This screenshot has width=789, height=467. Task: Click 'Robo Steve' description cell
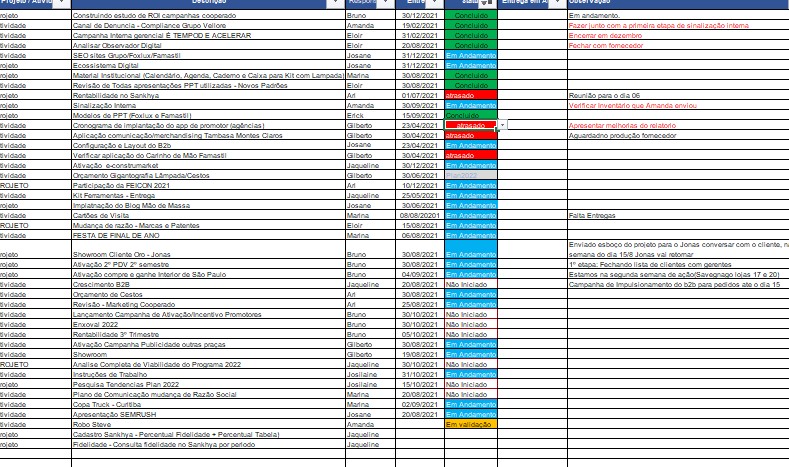pyautogui.click(x=208, y=425)
